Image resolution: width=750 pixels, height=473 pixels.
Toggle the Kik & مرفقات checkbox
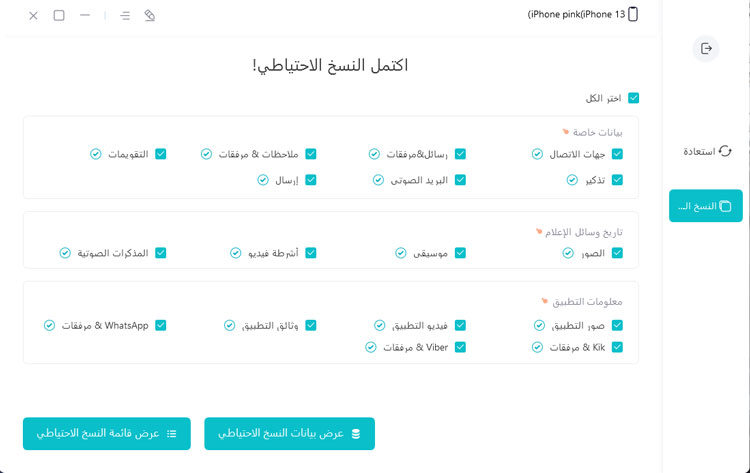tap(617, 347)
